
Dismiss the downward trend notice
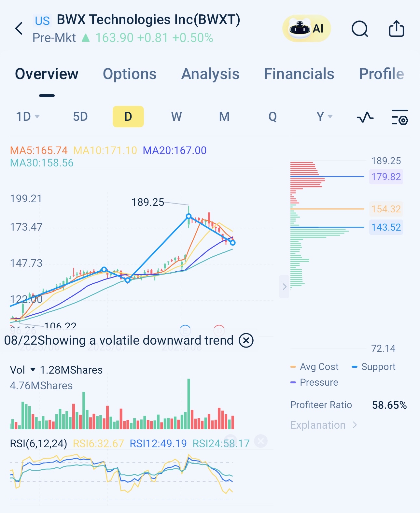(x=246, y=340)
